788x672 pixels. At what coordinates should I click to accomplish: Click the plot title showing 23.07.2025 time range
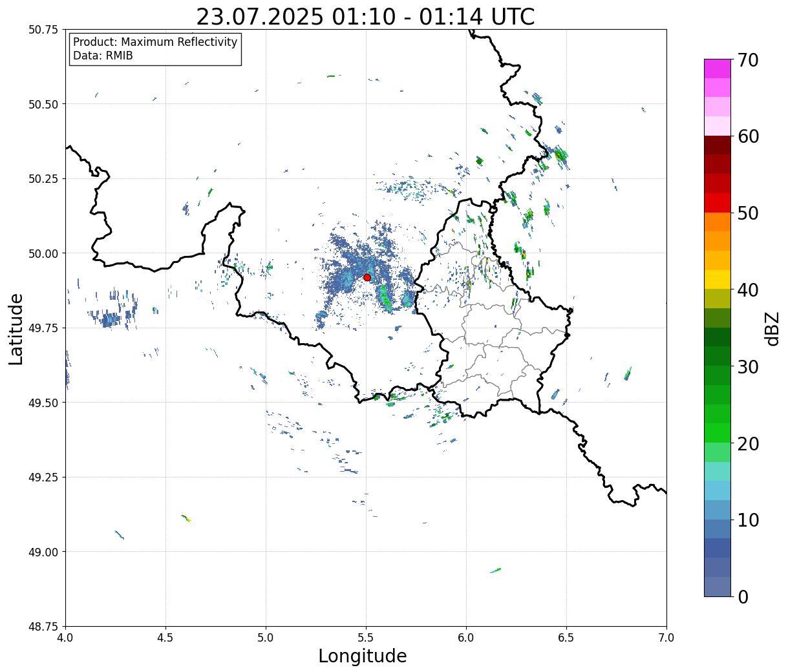tap(365, 16)
